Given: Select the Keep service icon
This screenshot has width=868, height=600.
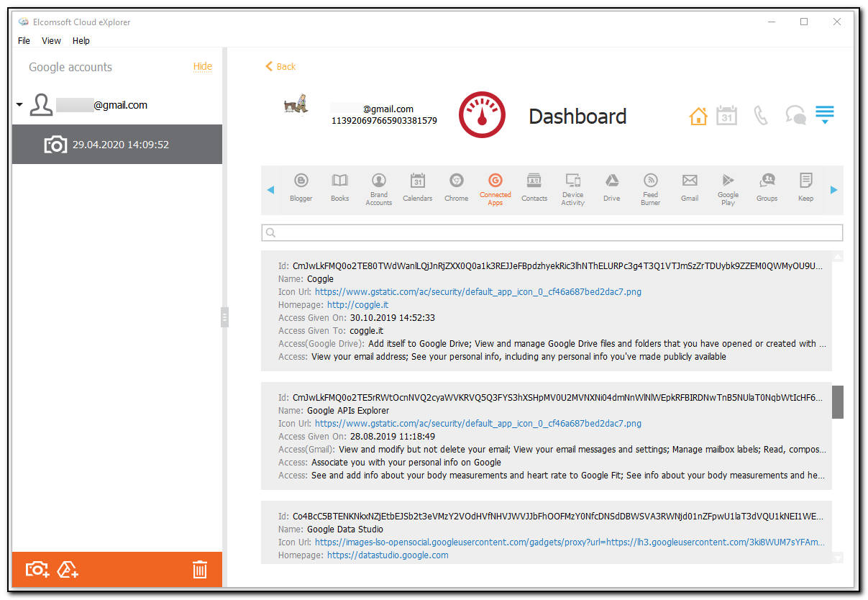Looking at the screenshot, I should (x=805, y=188).
